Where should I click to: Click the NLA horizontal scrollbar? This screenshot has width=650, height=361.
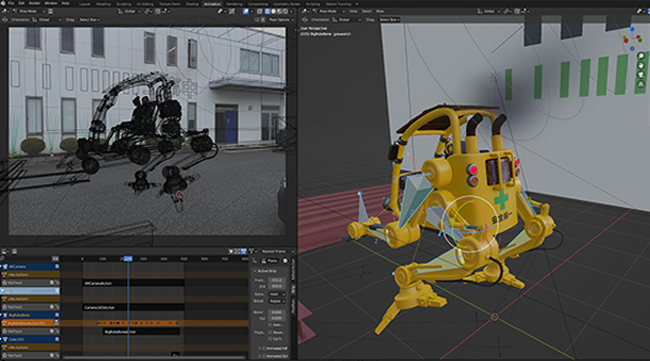point(154,357)
